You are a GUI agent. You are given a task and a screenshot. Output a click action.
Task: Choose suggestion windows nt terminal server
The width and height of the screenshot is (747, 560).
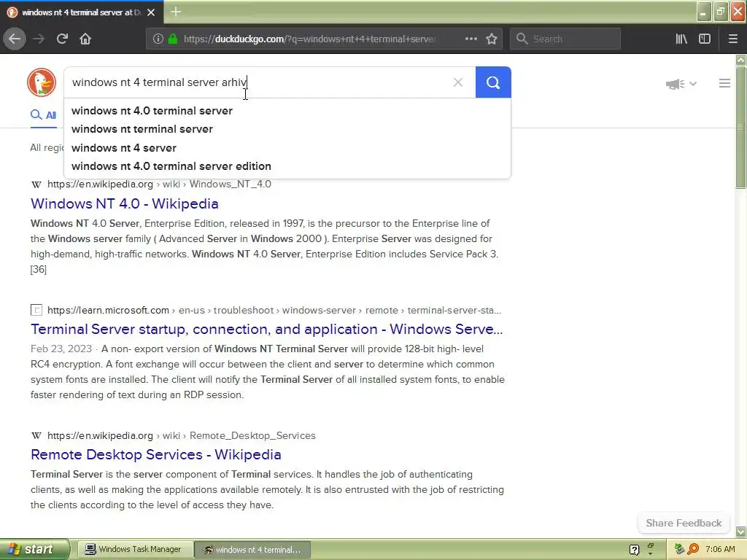[142, 129]
